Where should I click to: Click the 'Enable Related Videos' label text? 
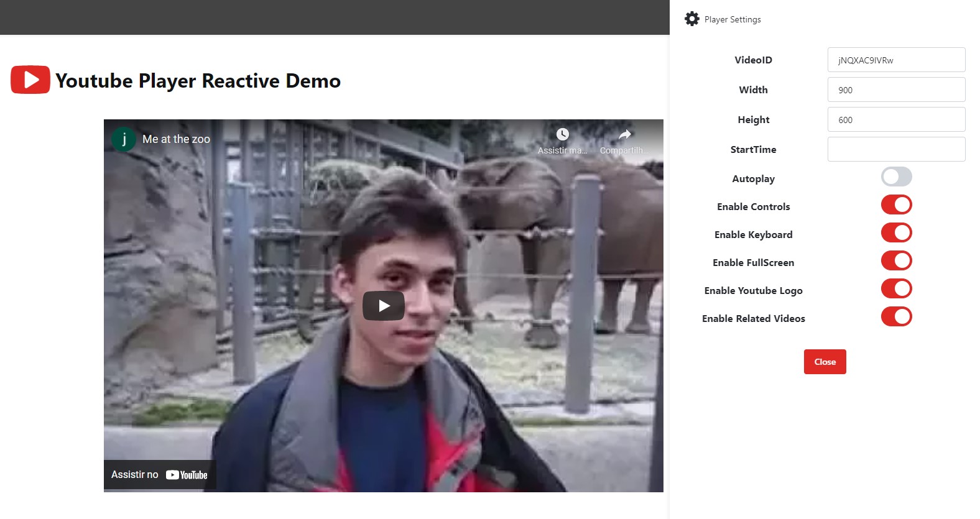click(753, 318)
